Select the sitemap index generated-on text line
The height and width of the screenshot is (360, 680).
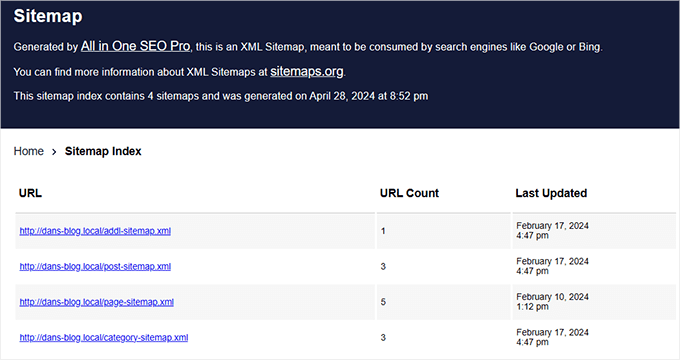[221, 96]
